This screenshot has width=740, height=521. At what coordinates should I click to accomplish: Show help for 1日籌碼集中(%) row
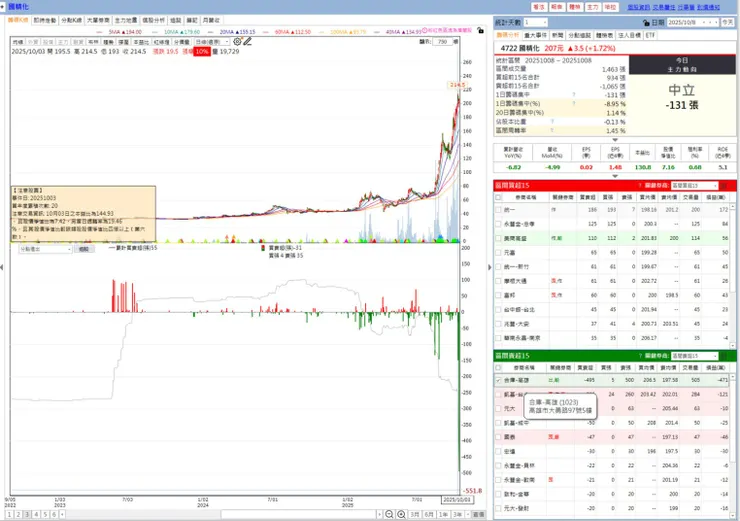[x=574, y=104]
